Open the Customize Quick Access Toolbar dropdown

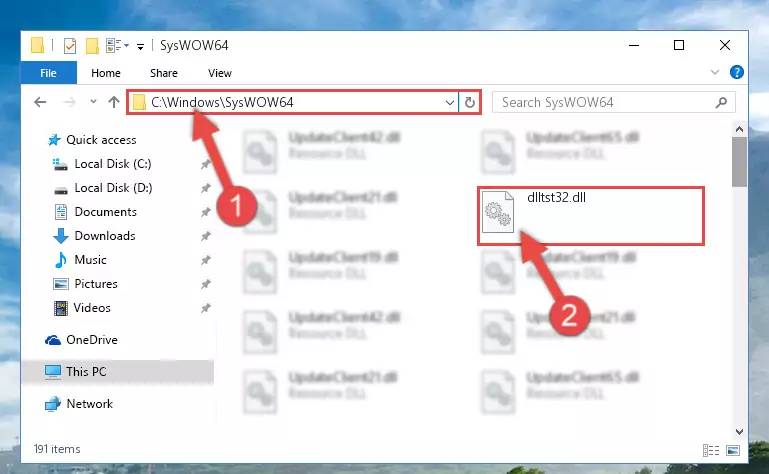[x=140, y=47]
